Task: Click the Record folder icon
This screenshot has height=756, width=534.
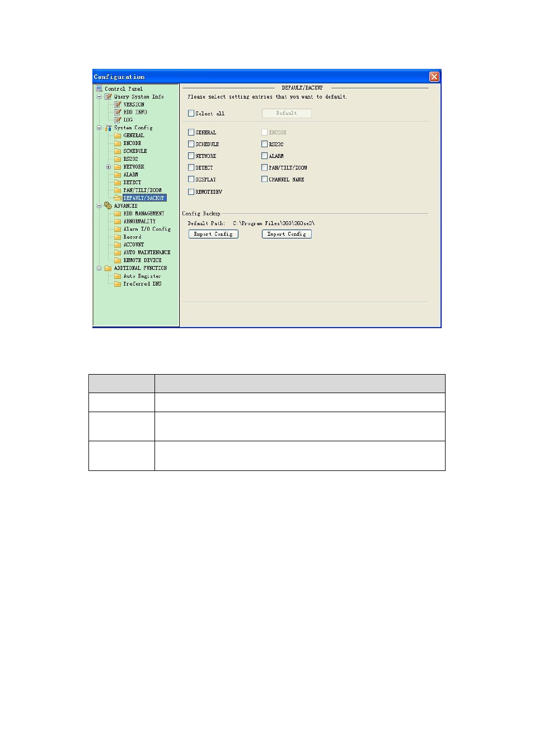Action: pos(118,237)
